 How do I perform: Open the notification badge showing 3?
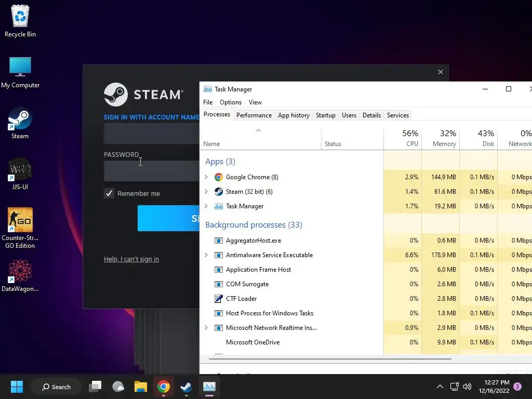pyautogui.click(x=517, y=387)
